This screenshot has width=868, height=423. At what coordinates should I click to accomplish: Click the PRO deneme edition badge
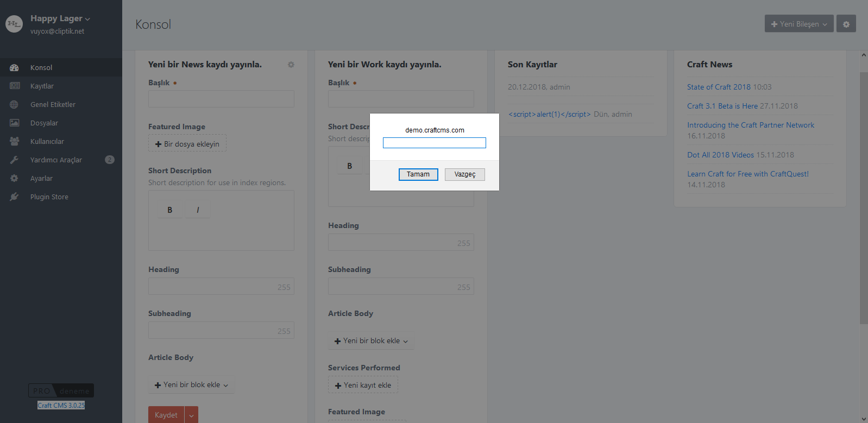61,391
